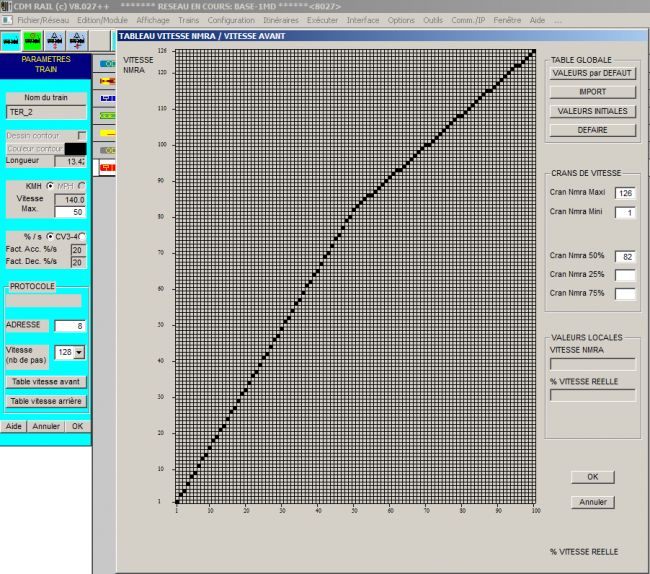Open the Edition/Module menu

[102, 20]
